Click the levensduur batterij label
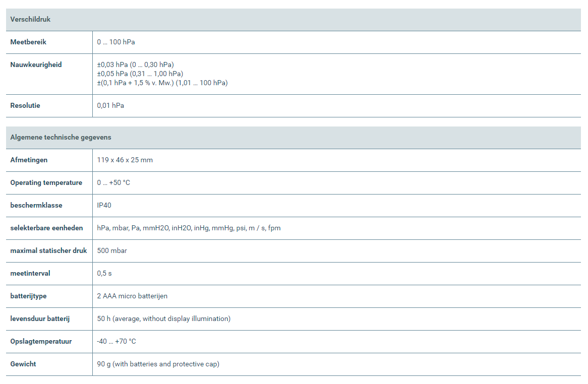This screenshot has width=588, height=384. (x=40, y=319)
